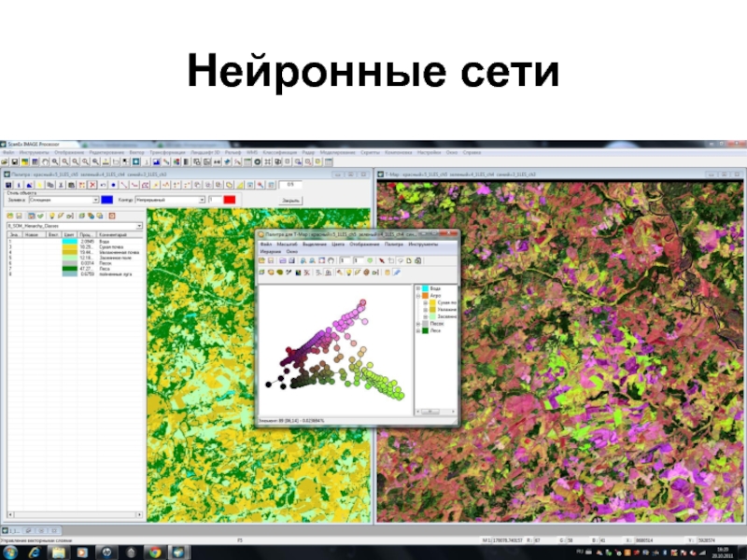Collapse the Агро class tree node

point(417,296)
